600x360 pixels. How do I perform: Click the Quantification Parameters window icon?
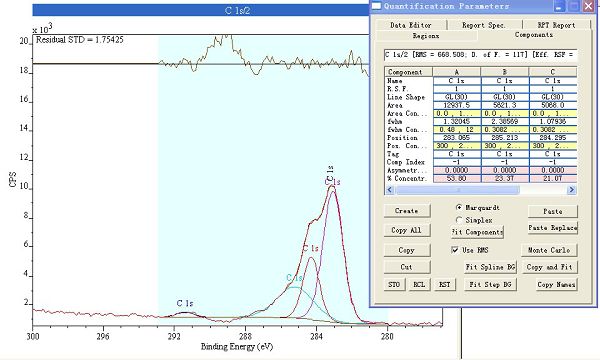377,6
